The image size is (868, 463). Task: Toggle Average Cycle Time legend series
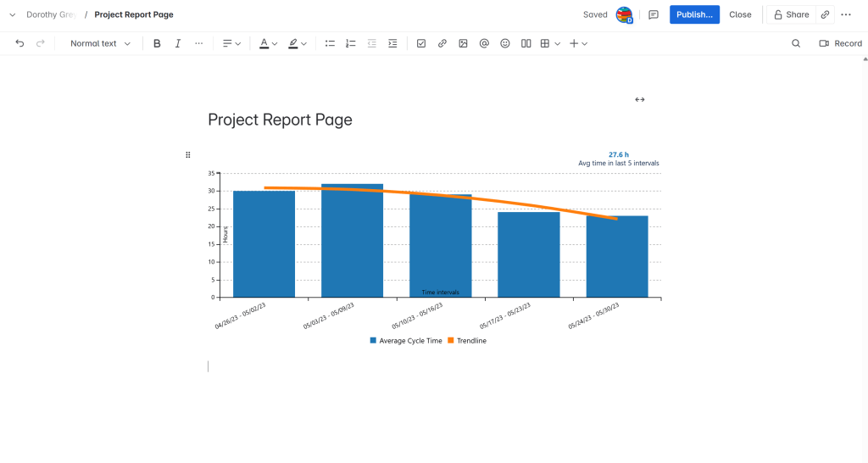pos(405,340)
